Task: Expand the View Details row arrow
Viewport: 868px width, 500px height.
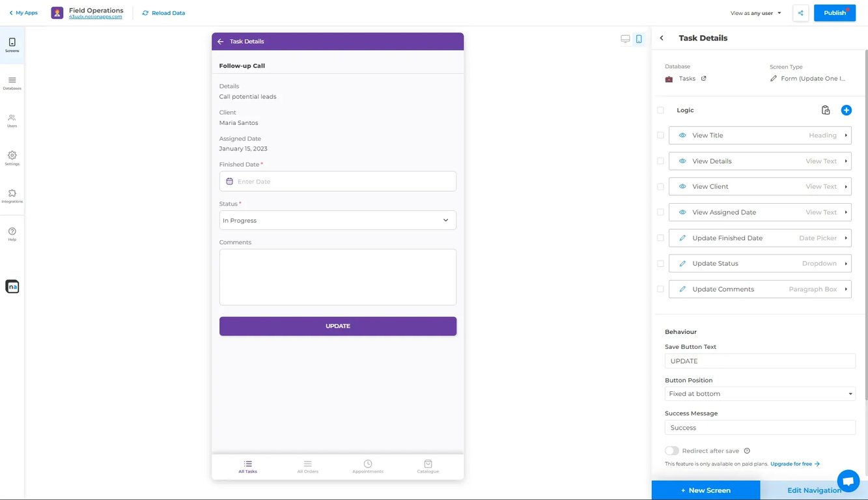Action: pos(846,161)
